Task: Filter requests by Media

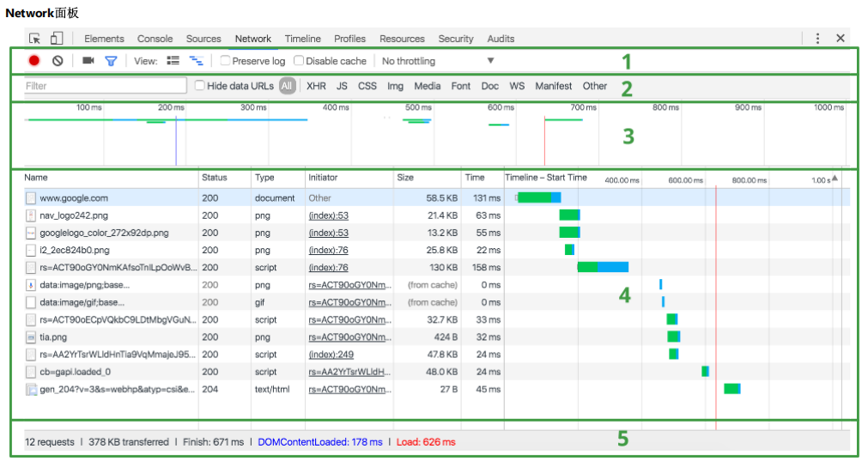Action: click(x=428, y=86)
